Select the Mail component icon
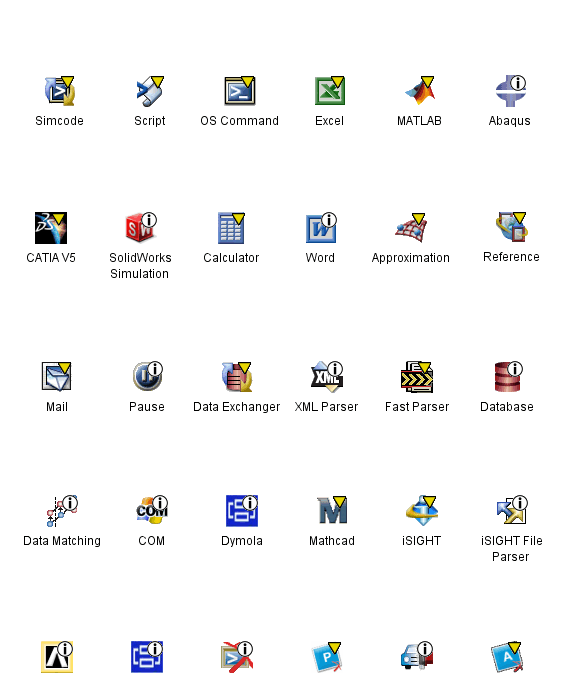The image size is (565, 675). (x=56, y=377)
